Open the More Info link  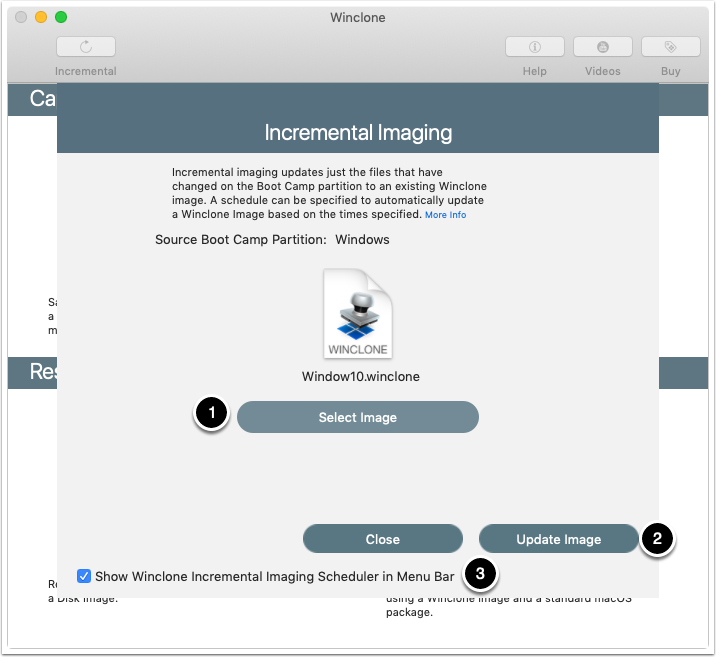click(x=445, y=215)
